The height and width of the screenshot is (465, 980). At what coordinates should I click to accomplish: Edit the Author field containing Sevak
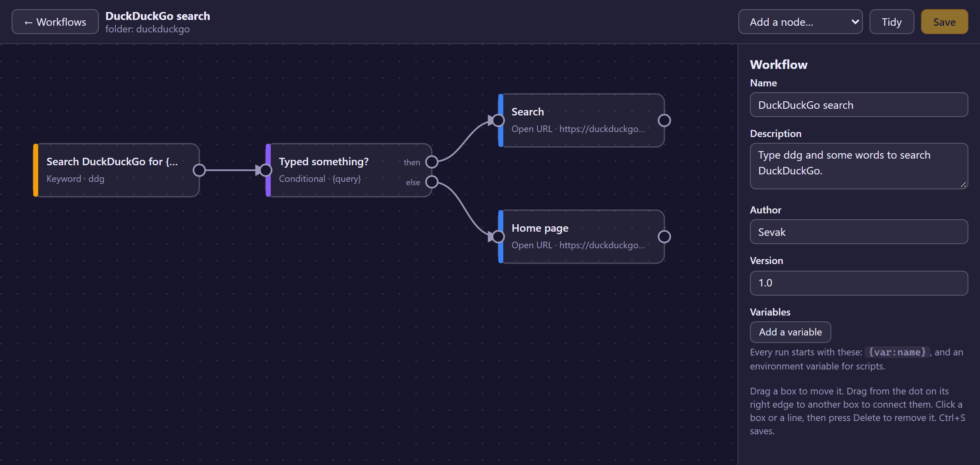tap(859, 232)
